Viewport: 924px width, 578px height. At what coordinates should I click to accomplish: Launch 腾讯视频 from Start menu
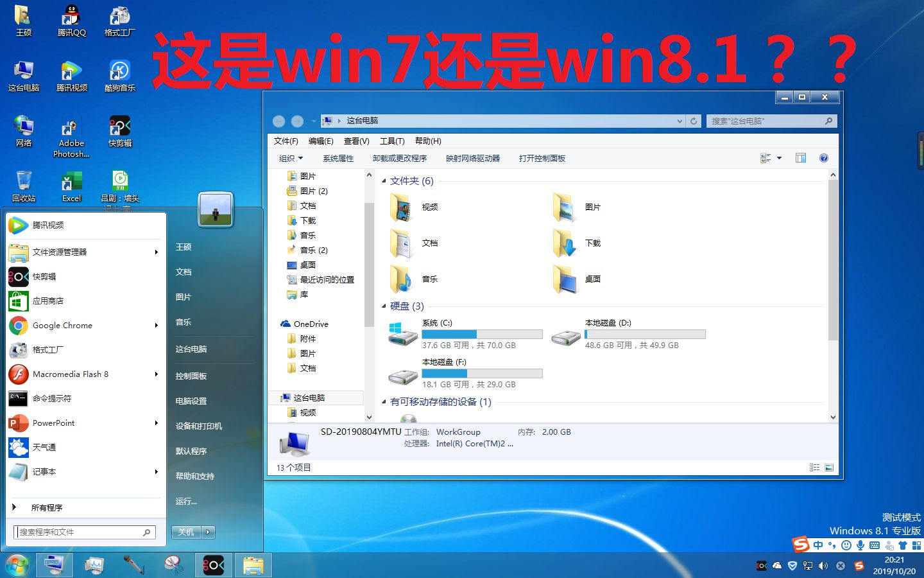click(x=83, y=225)
